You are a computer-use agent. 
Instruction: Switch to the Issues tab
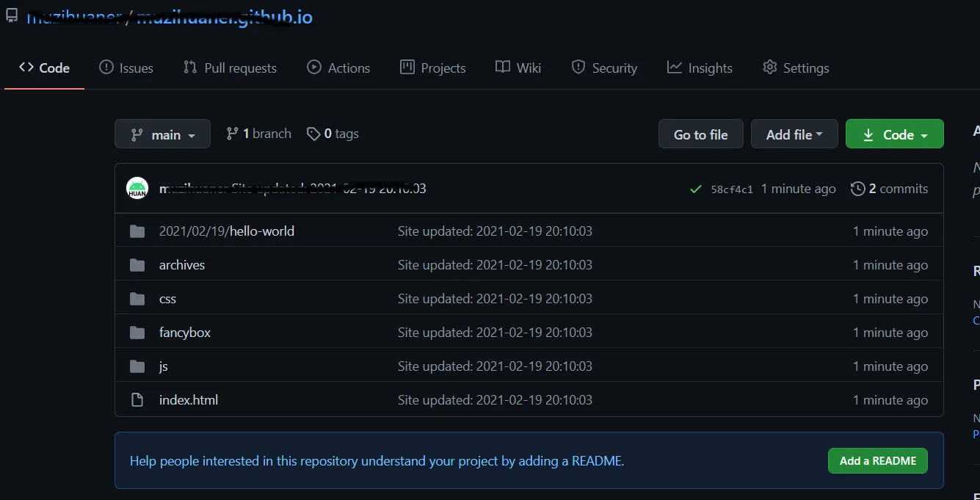(x=126, y=68)
